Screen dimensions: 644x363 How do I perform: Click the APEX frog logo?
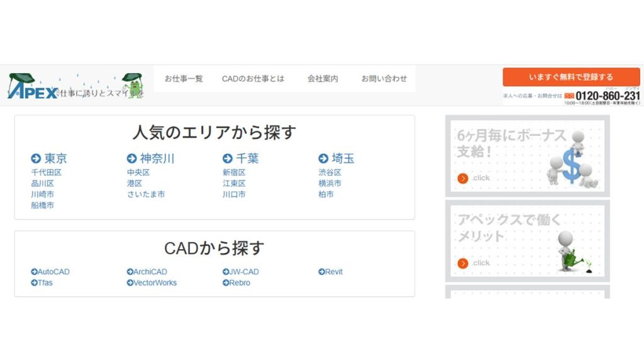pos(75,86)
